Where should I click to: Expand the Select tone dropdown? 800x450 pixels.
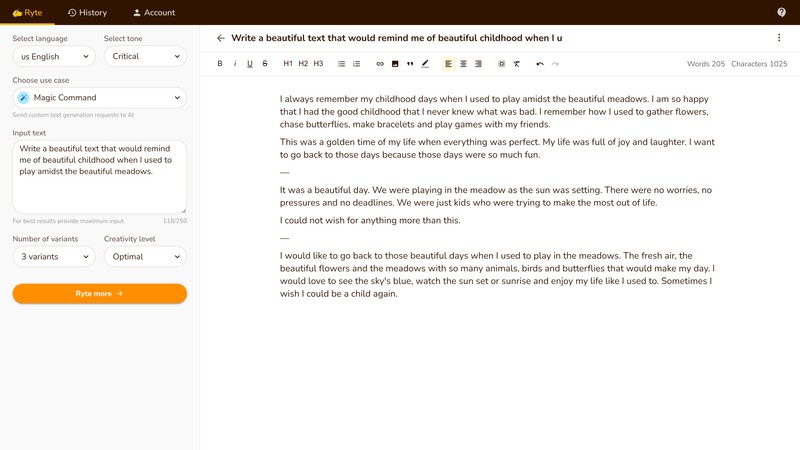point(145,57)
